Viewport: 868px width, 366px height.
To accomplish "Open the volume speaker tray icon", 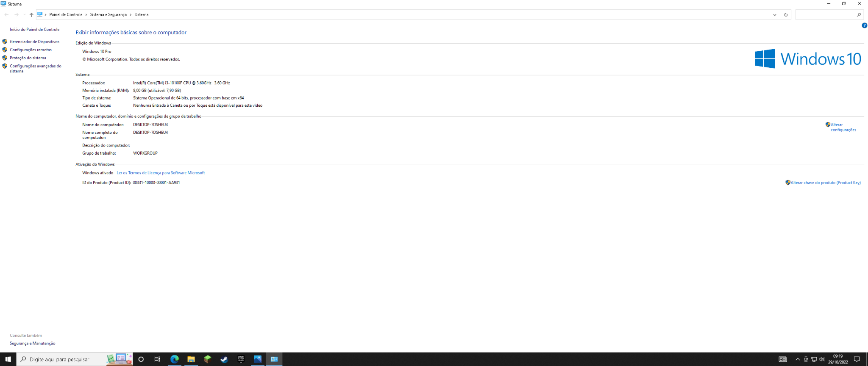I will 822,359.
